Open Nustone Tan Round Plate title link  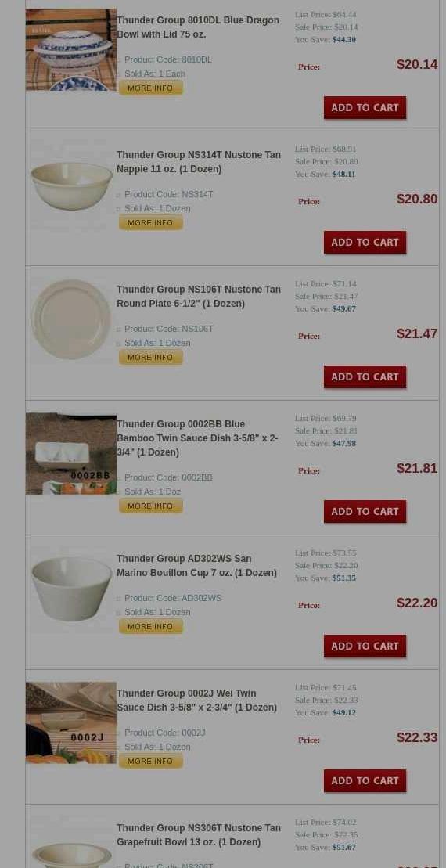199,296
